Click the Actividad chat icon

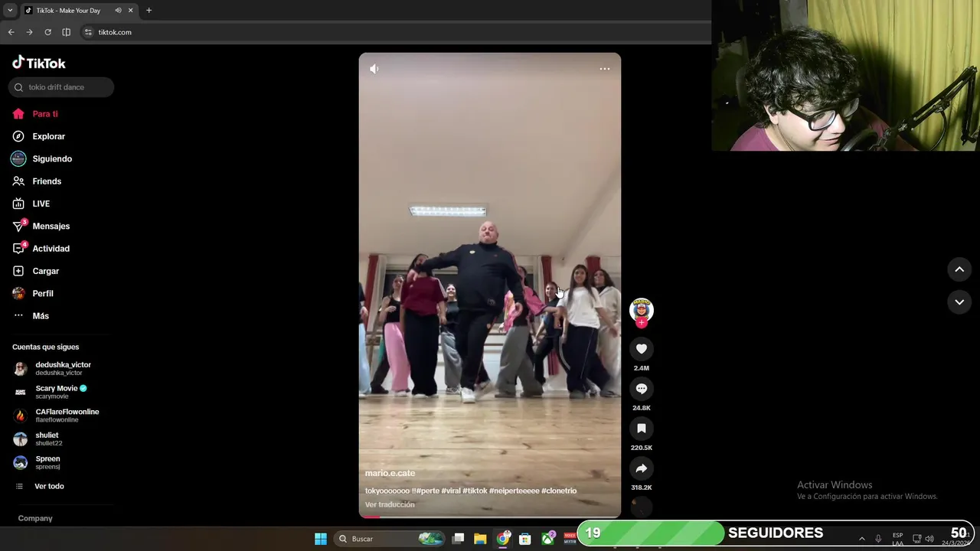[18, 249]
